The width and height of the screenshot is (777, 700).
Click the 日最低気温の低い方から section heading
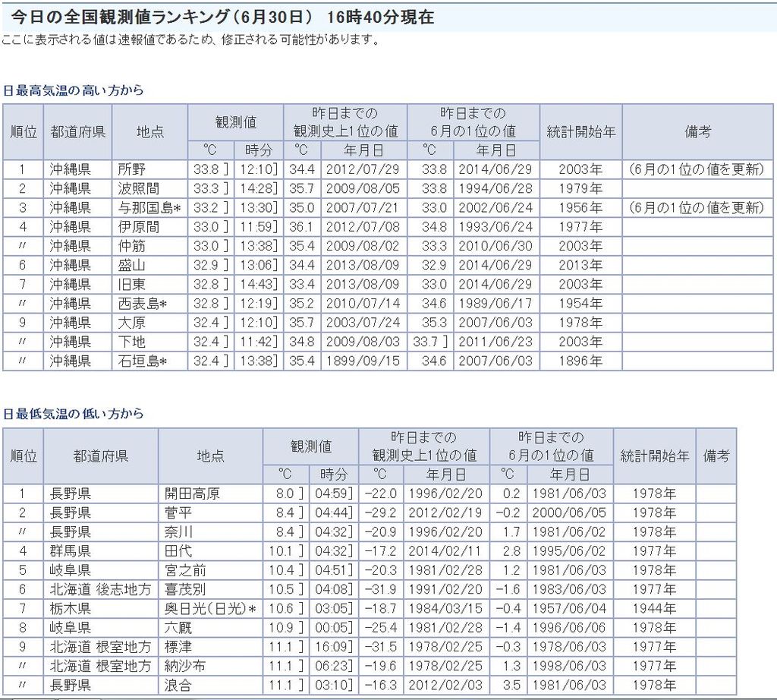tap(74, 414)
